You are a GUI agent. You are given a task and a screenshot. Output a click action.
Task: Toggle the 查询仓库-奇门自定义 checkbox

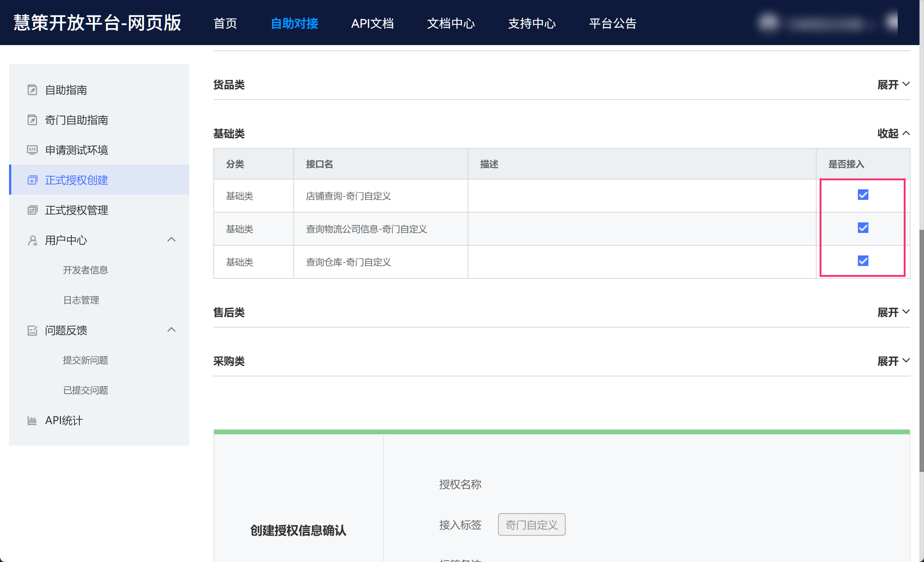(863, 261)
